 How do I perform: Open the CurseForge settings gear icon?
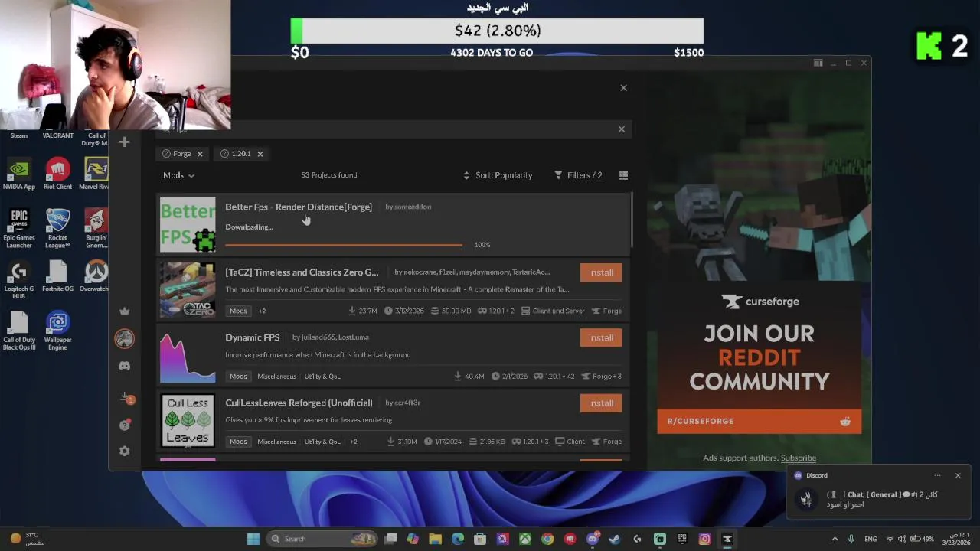125,452
